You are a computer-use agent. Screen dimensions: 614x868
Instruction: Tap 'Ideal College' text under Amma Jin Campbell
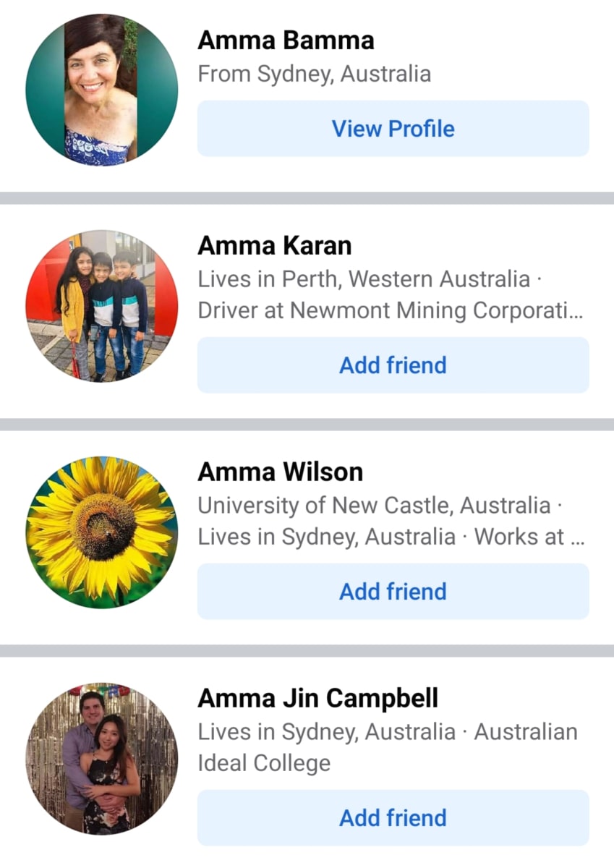264,763
